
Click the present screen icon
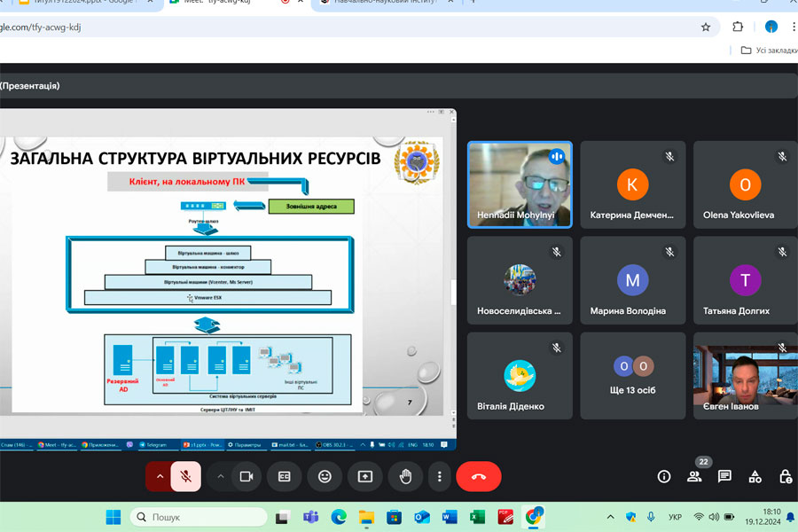[365, 476]
